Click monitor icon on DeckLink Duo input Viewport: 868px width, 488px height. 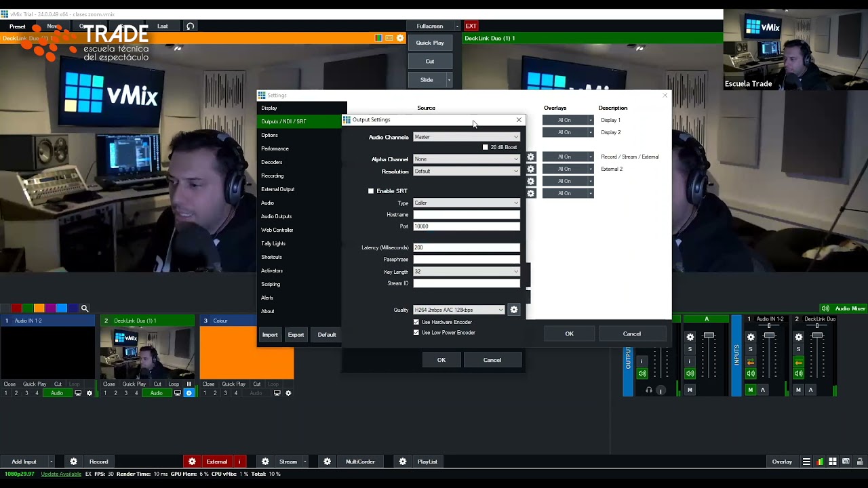[x=178, y=393]
